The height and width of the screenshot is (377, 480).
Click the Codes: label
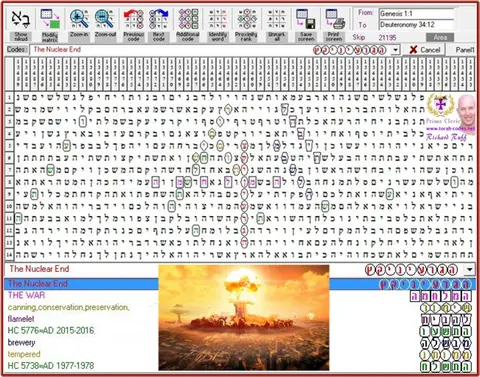point(16,50)
